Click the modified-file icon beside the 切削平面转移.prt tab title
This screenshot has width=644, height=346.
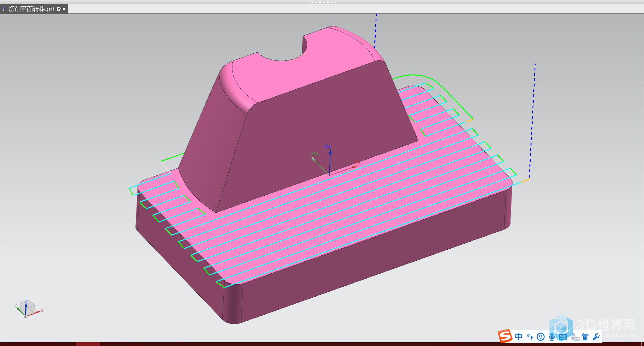tap(59, 9)
